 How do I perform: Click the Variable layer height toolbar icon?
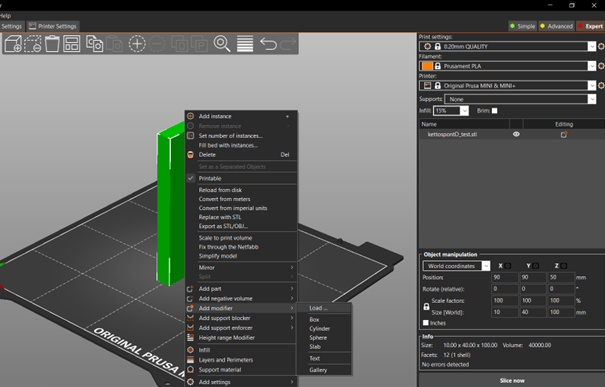point(245,44)
